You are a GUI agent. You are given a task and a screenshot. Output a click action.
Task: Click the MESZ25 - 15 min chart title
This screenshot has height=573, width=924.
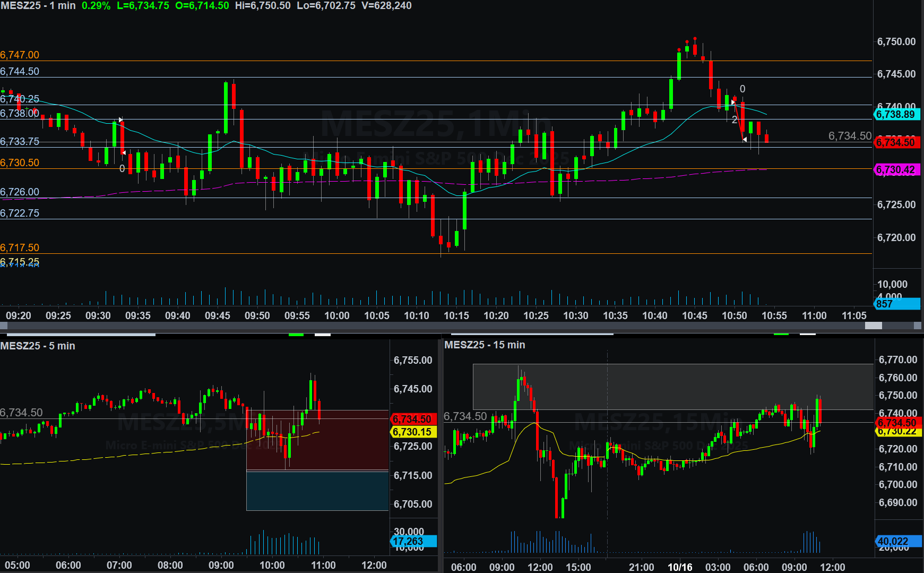(485, 345)
